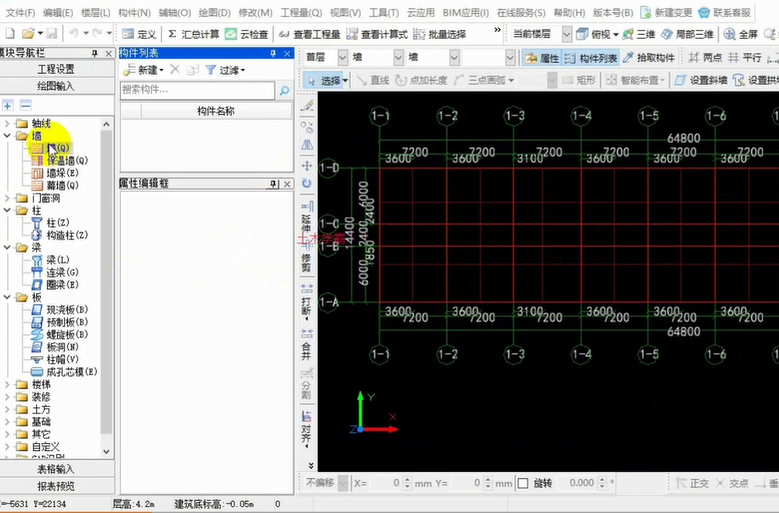Viewport: 779px width, 513px height.
Task: Open 查看计算式 formula view
Action: (x=377, y=34)
